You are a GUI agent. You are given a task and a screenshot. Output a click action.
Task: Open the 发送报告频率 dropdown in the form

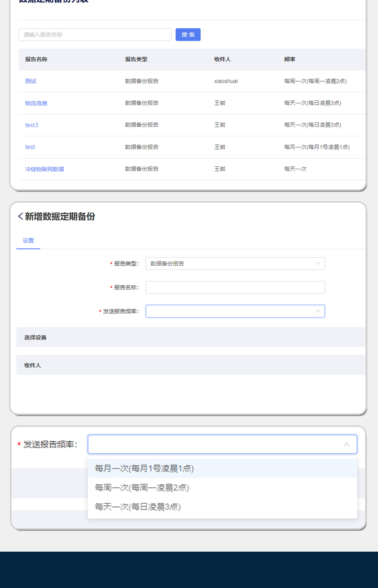click(230, 311)
